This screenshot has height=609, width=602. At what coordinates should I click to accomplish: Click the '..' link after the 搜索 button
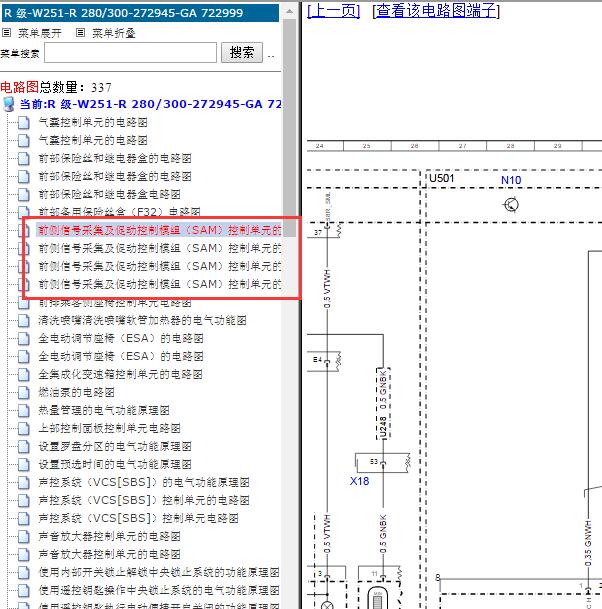click(x=271, y=56)
